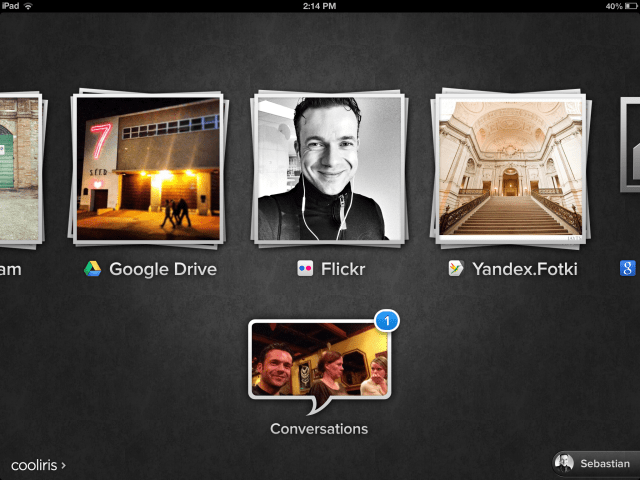Open the Flickr photo stack
This screenshot has width=640, height=480.
(329, 168)
